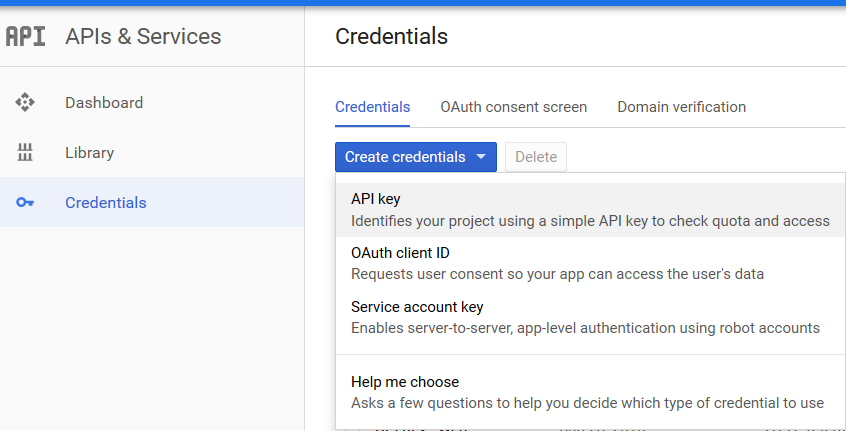Choose API key from the menu

click(x=590, y=210)
